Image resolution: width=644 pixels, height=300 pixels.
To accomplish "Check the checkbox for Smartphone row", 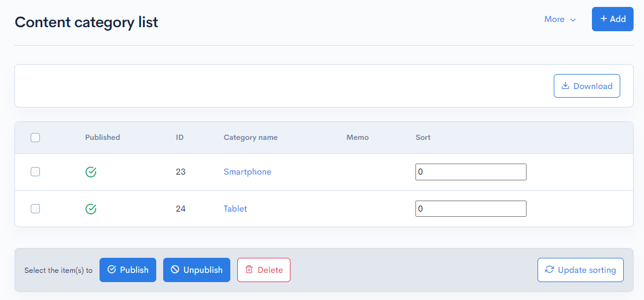I will (35, 172).
